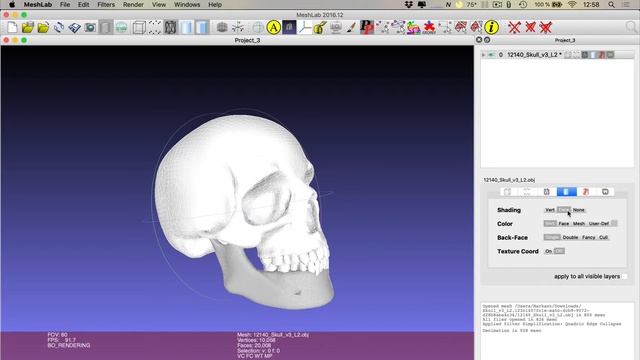This screenshot has width=640, height=360.
Task: Open the Edit menu
Action: pos(84,5)
